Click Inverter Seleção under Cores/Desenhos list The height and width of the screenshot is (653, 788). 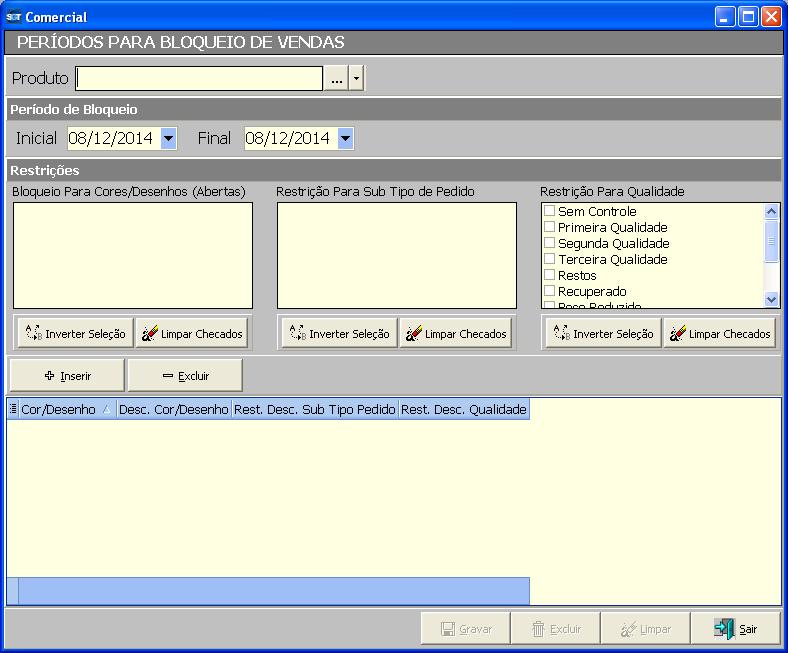(74, 334)
